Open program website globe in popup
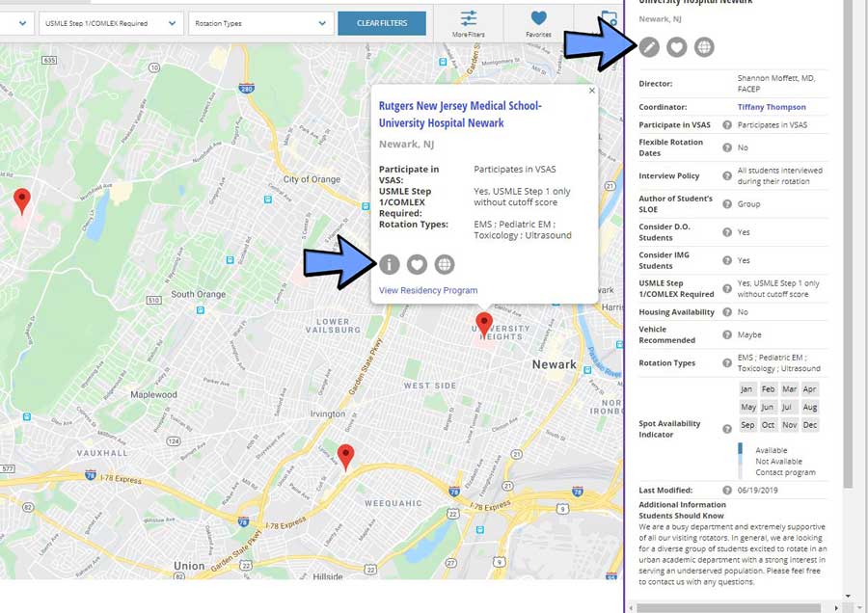The image size is (868, 613). coord(445,264)
